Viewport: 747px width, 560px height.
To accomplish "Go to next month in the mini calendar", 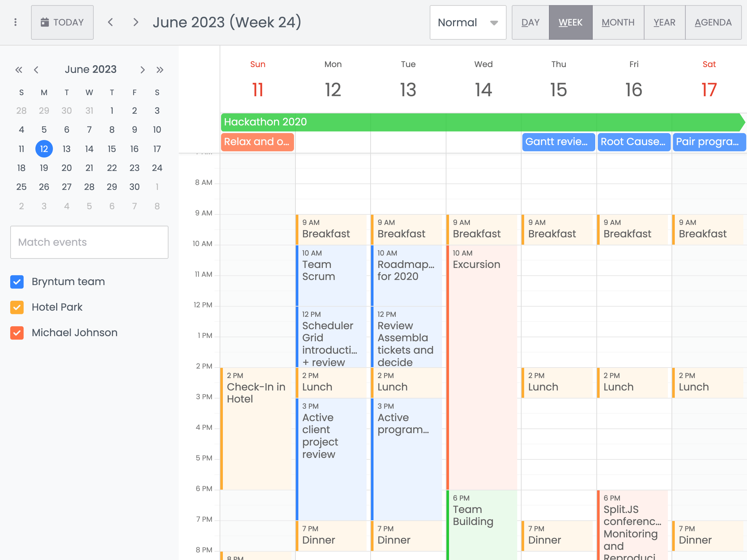I will (x=143, y=70).
